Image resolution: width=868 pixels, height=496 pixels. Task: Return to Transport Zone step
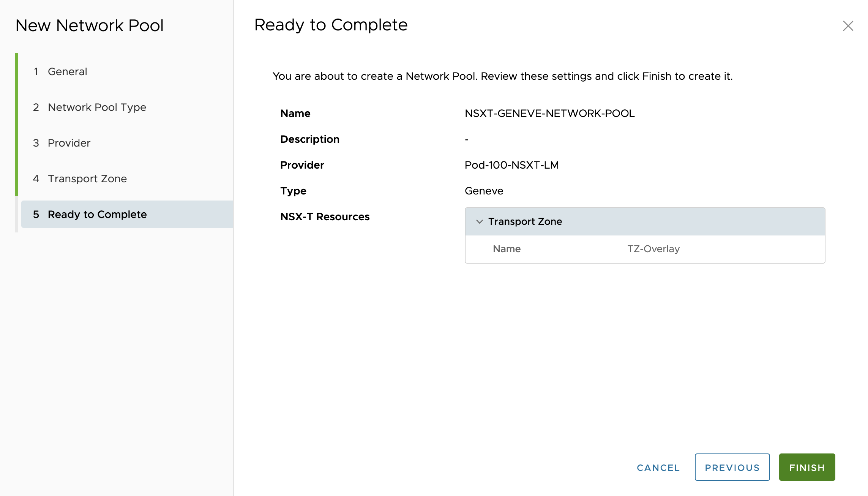point(87,178)
